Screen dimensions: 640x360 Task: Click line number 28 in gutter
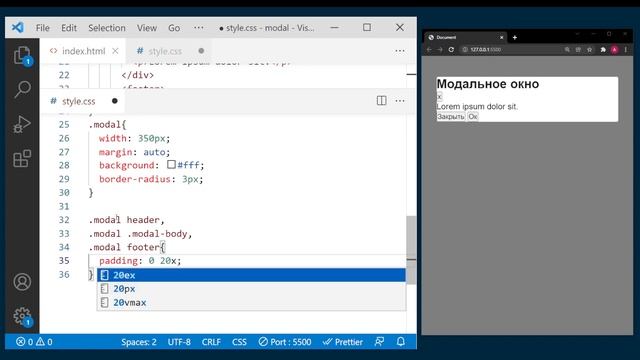tap(64, 165)
